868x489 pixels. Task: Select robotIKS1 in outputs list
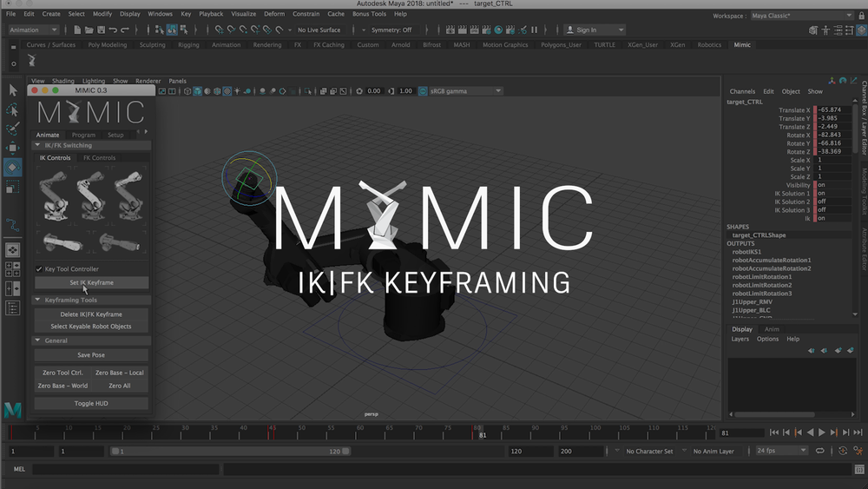point(746,251)
